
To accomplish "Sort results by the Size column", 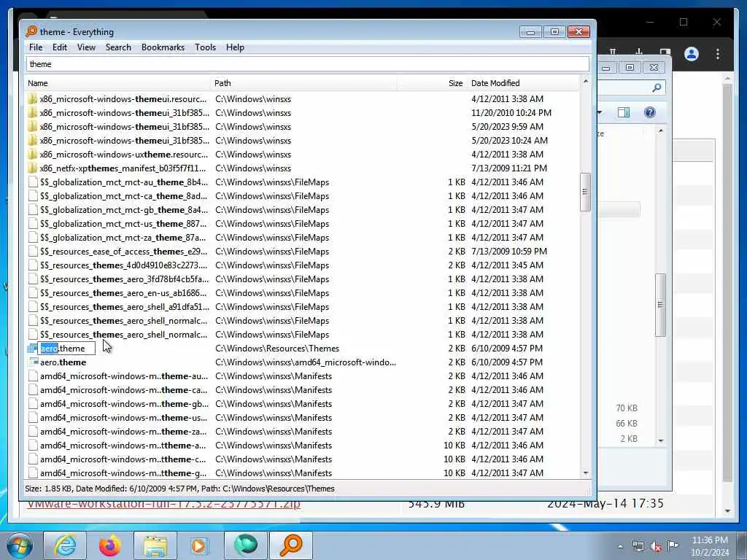I will point(433,83).
